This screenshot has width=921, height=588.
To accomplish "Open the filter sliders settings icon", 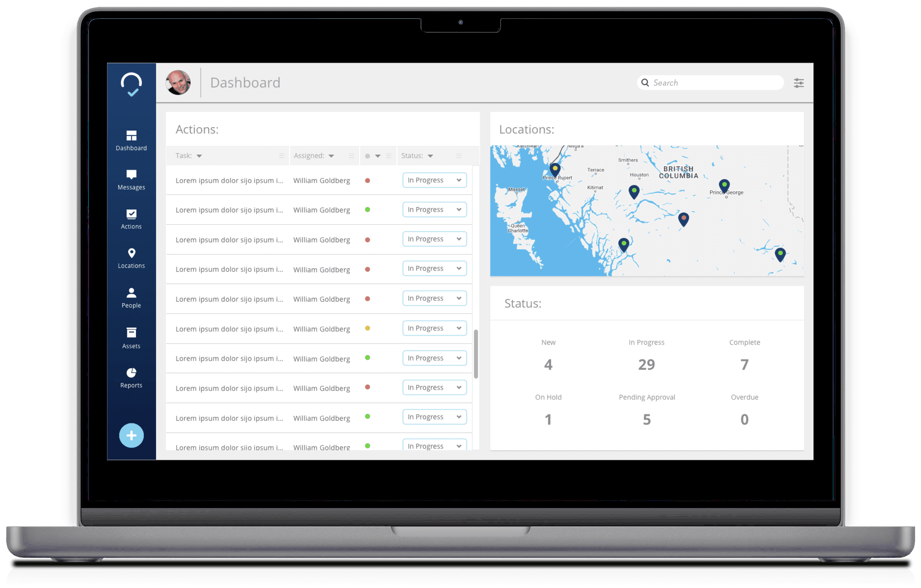I will click(x=799, y=83).
